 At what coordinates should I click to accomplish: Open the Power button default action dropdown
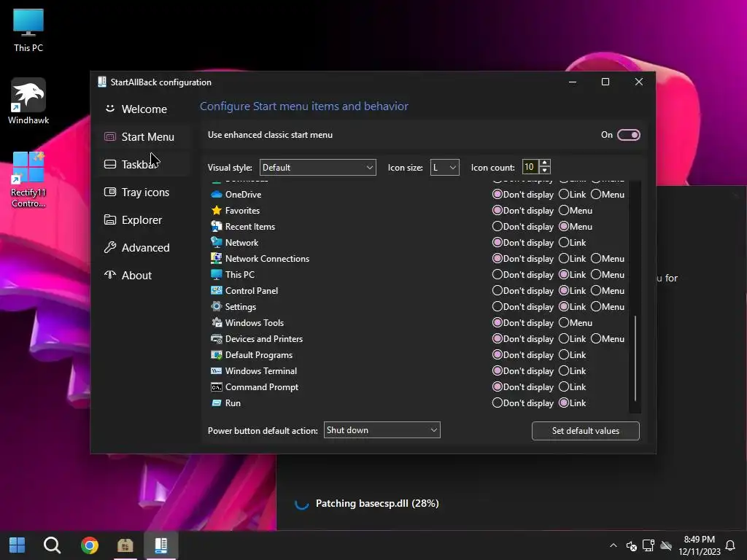[x=382, y=430]
